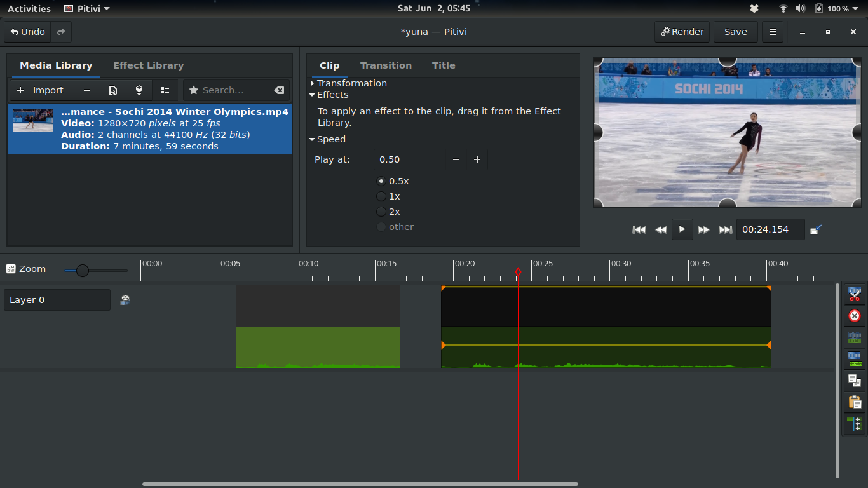
Task: Select the first green clip on timeline
Action: click(x=318, y=327)
